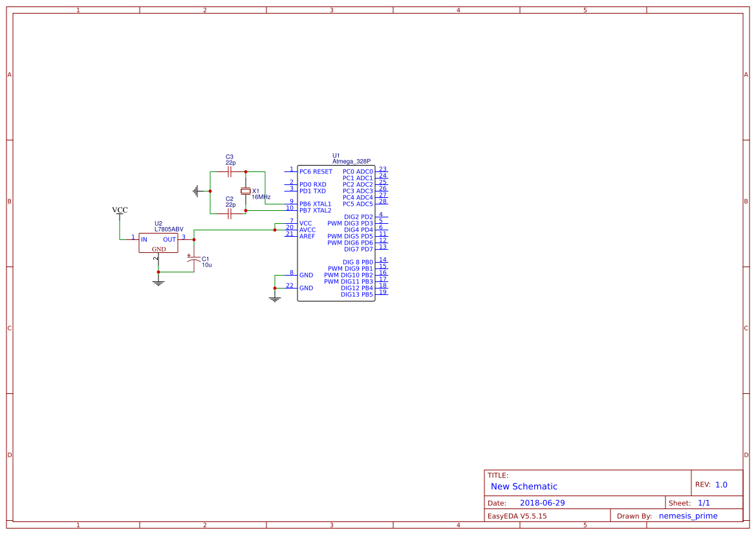The width and height of the screenshot is (756, 535).
Task: Click the PD1 TXD pin label
Action: coord(312,191)
